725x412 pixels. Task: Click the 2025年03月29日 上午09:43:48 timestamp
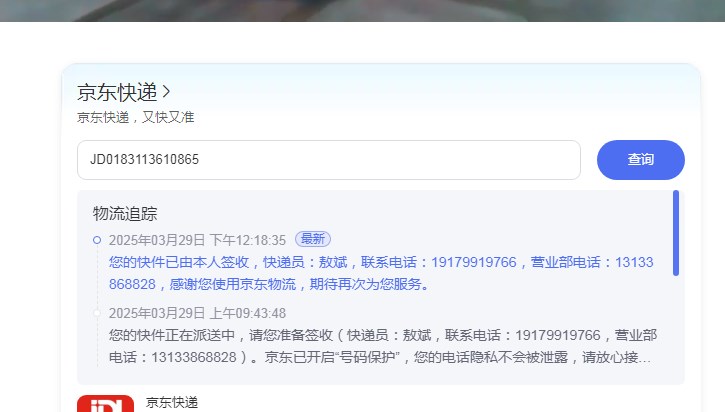coord(197,313)
